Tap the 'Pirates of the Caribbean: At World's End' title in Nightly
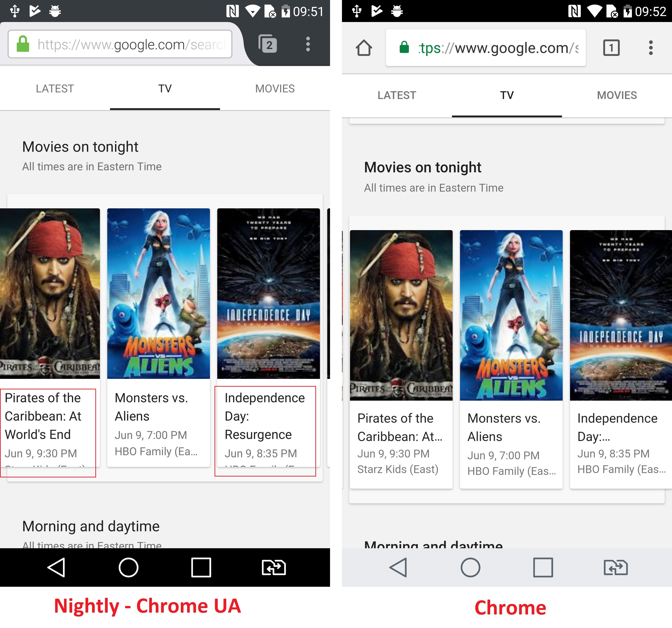This screenshot has height=628, width=672. (x=43, y=416)
